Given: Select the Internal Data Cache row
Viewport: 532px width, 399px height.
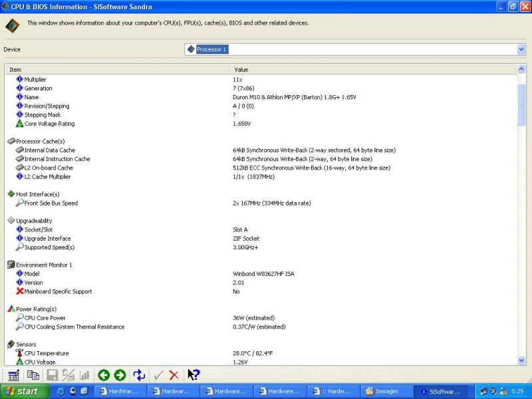Looking at the screenshot, I should click(x=261, y=150).
